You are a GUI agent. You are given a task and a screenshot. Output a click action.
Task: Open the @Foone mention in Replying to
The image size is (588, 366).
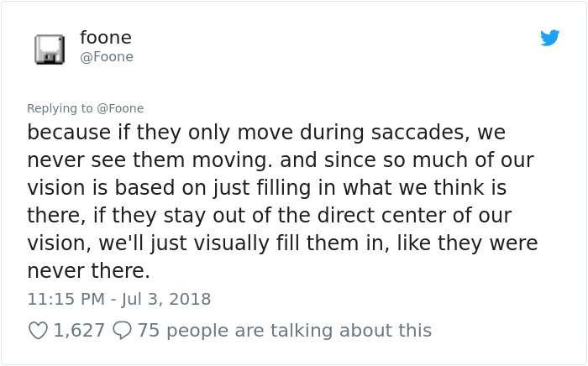pos(120,108)
